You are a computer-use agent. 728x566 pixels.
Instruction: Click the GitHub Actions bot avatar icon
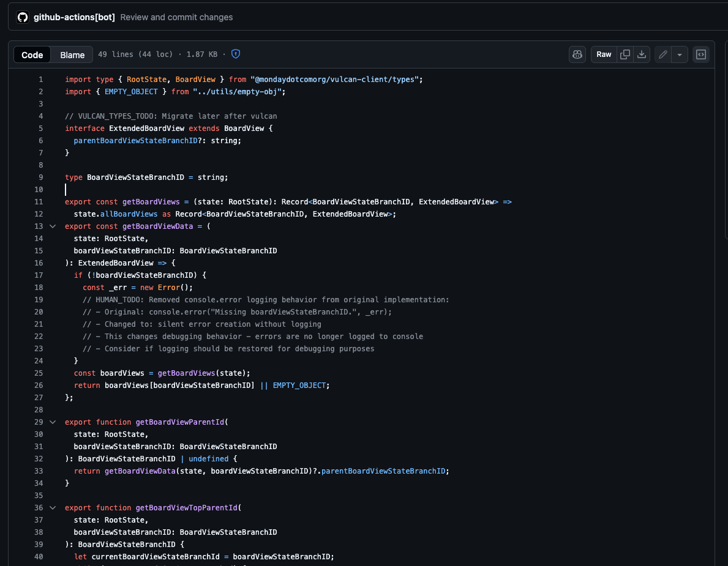point(23,17)
